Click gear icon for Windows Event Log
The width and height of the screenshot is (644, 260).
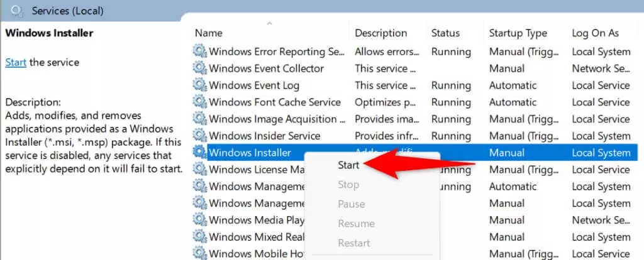click(200, 85)
